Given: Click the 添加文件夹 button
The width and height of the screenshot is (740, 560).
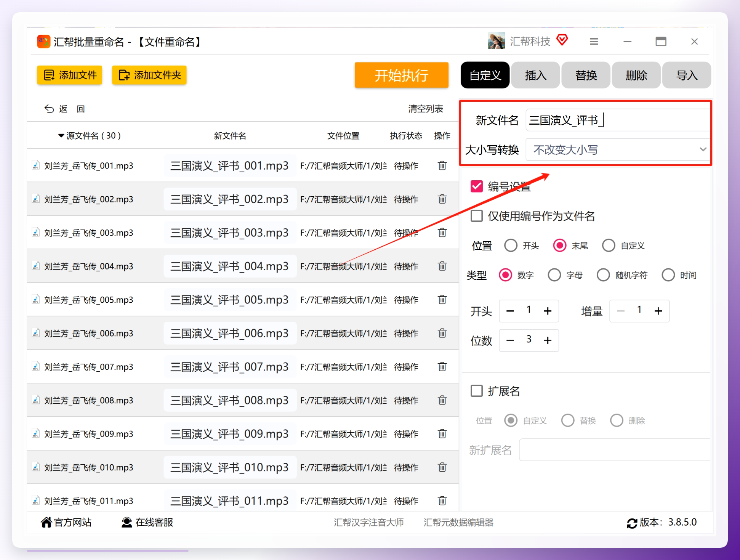Looking at the screenshot, I should (149, 75).
